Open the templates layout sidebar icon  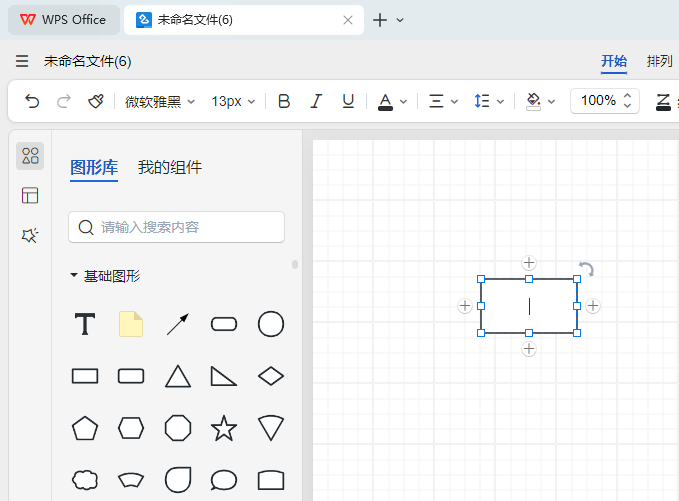(x=30, y=195)
